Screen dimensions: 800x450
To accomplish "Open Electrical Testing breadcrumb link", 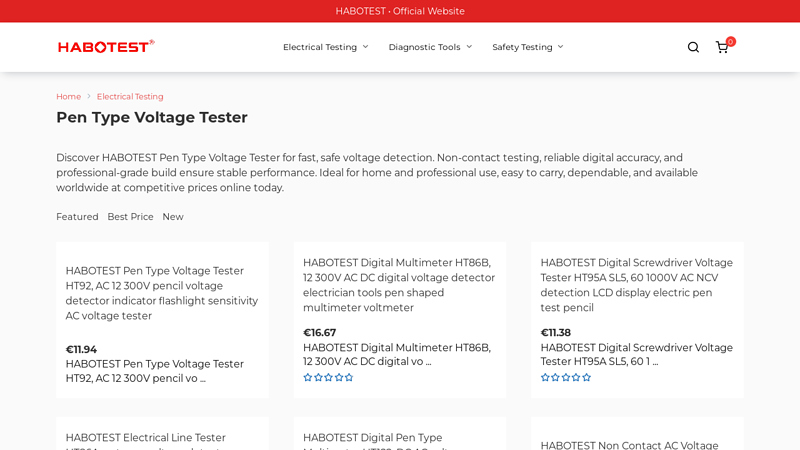I will [130, 96].
